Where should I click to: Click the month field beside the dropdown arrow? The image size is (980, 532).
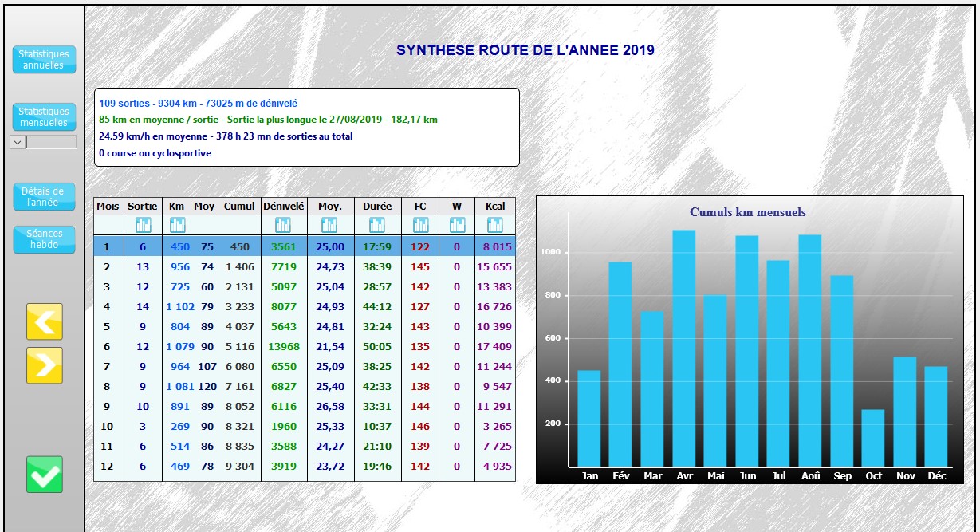click(51, 142)
